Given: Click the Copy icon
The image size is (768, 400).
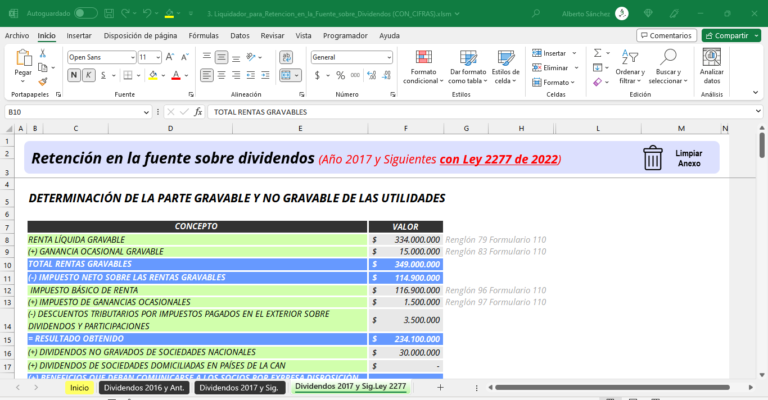Looking at the screenshot, I should coord(43,68).
